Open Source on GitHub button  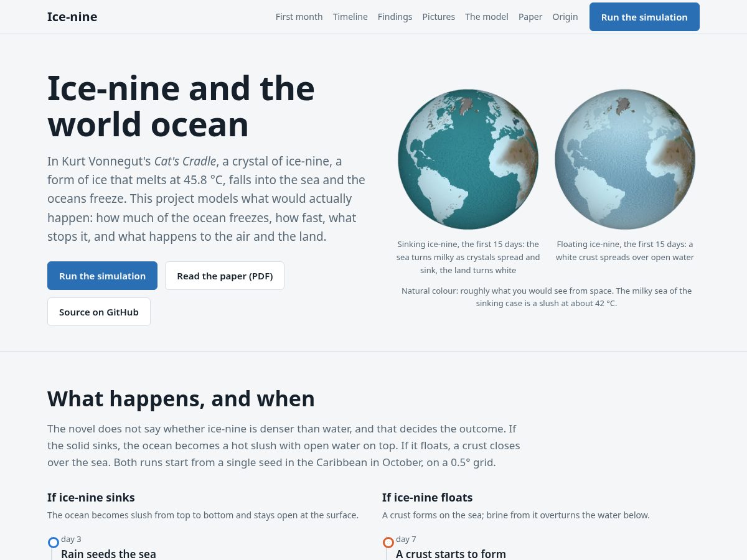coord(99,312)
